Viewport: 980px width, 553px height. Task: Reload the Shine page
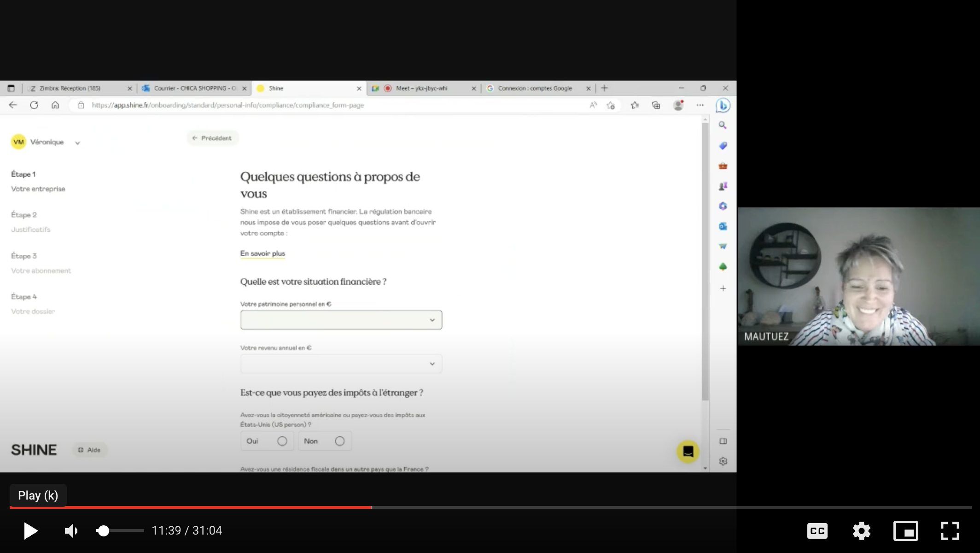34,105
